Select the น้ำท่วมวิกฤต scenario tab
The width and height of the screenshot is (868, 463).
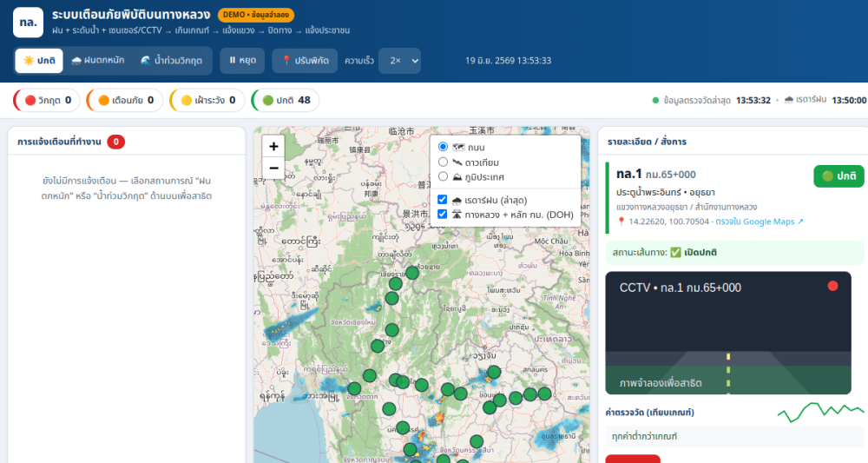pos(171,60)
